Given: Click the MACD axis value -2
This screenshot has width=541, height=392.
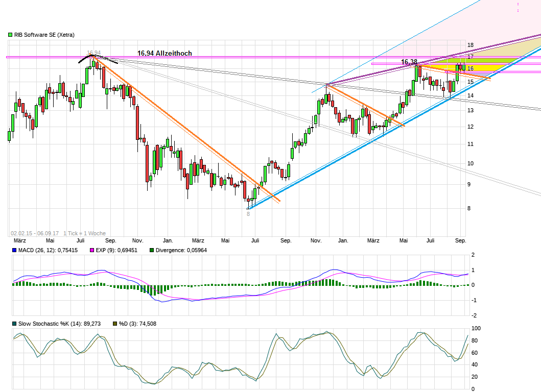Looking at the screenshot, I should pos(474,315).
